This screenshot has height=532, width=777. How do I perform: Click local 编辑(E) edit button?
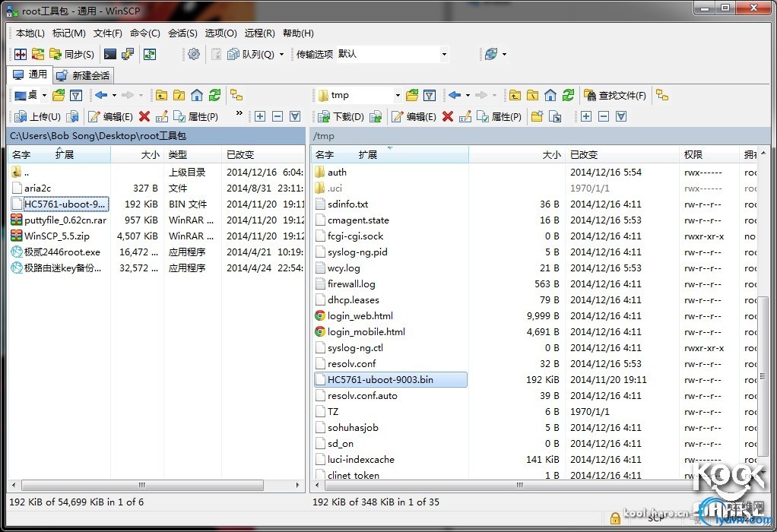(110, 116)
